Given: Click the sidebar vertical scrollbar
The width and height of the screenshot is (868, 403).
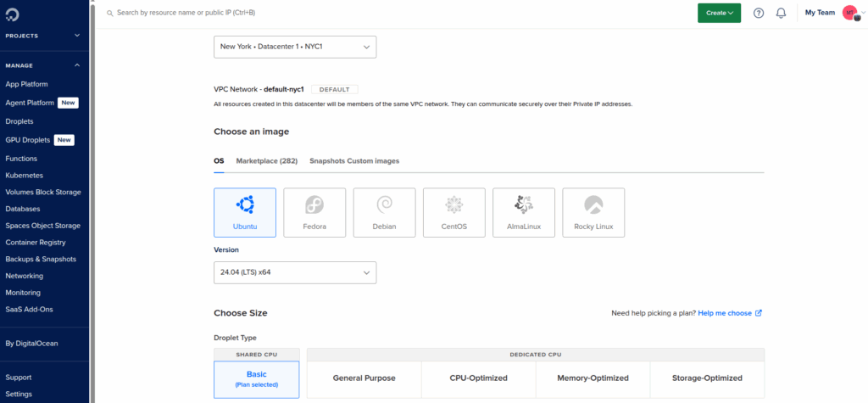Looking at the screenshot, I should click(x=92, y=201).
